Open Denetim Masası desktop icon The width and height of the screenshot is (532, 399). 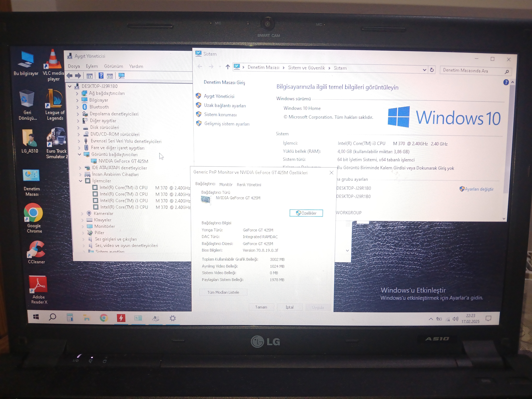point(32,183)
